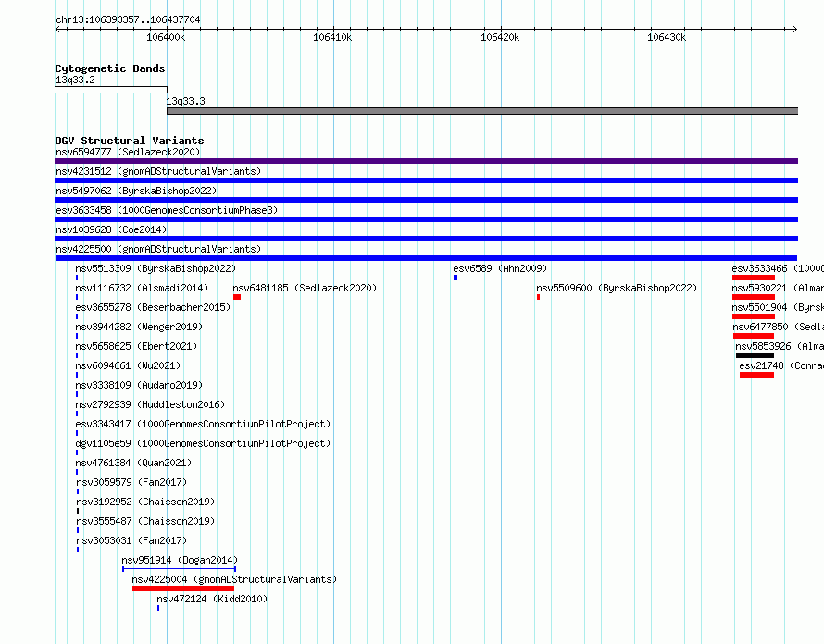Select red bar under esv21748
The height and width of the screenshot is (644, 824).
point(756,375)
